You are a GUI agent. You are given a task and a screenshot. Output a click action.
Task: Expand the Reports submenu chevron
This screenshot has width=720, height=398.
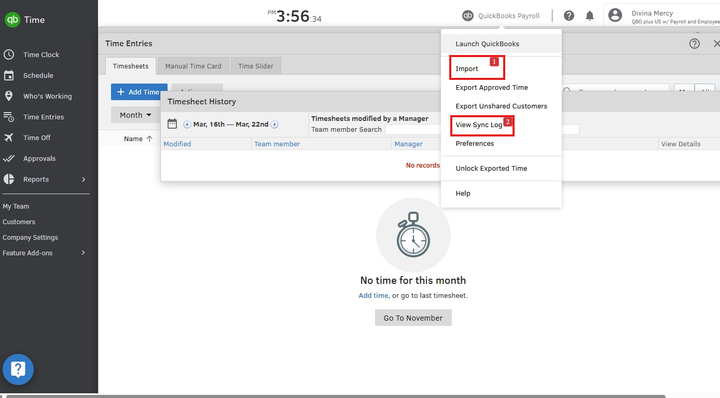[x=84, y=179]
